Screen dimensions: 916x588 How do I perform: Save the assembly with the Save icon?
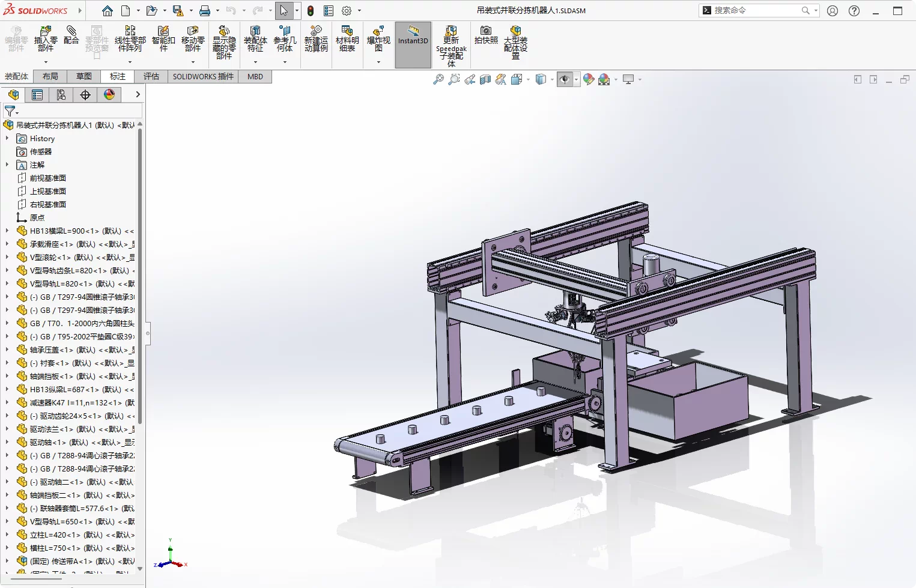[x=178, y=11]
